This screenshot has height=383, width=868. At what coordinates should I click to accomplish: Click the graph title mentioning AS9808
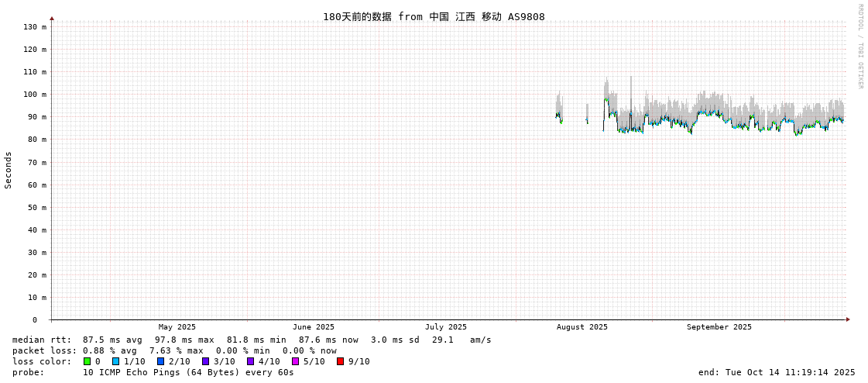tap(434, 16)
